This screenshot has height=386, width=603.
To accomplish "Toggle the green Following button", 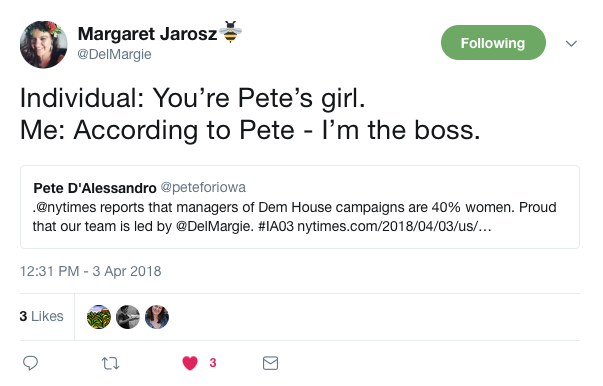I will [x=493, y=43].
